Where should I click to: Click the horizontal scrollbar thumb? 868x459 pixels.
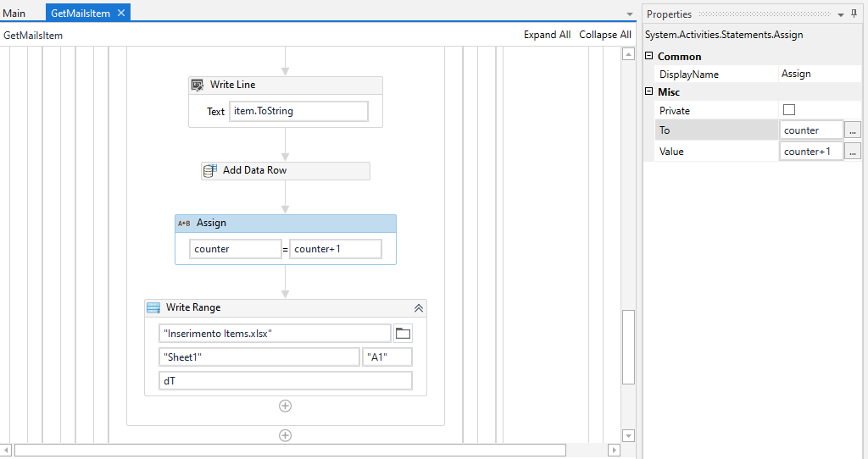pos(290,451)
